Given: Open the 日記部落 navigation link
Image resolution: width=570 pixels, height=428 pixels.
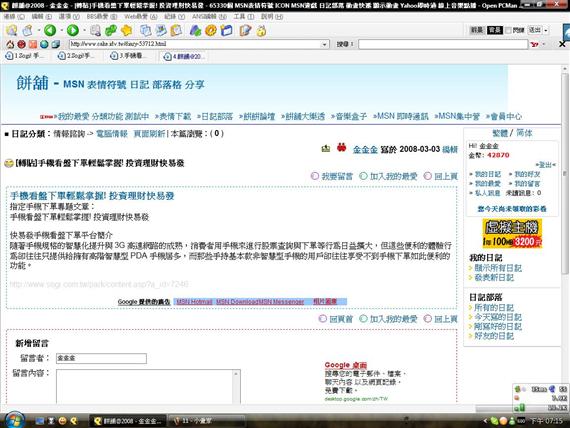Looking at the screenshot, I should [217, 116].
